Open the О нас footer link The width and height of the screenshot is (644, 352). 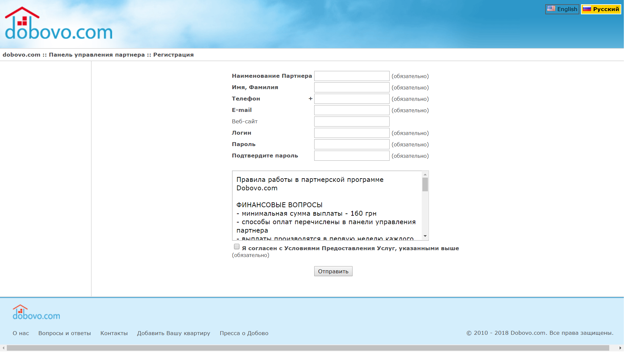[21, 333]
